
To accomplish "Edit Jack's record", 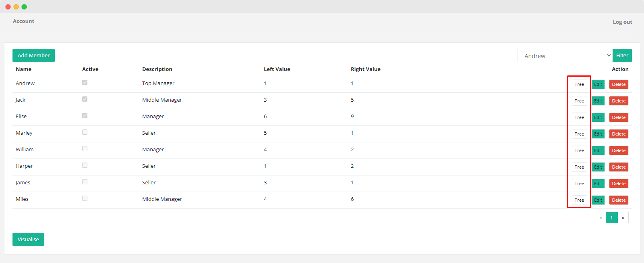I will tap(598, 101).
